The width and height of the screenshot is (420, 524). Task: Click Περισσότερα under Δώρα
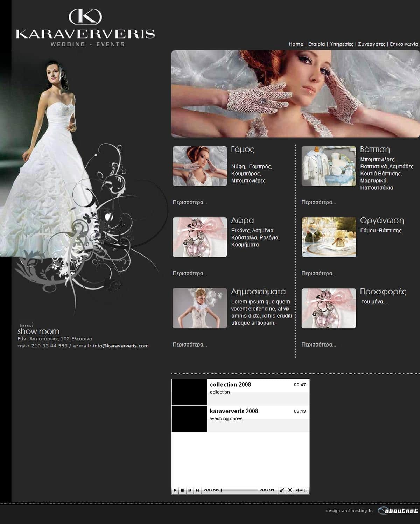[190, 273]
